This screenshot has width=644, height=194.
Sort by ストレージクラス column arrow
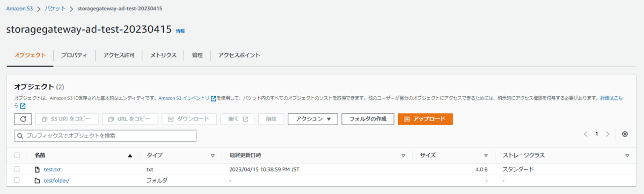coord(627,156)
